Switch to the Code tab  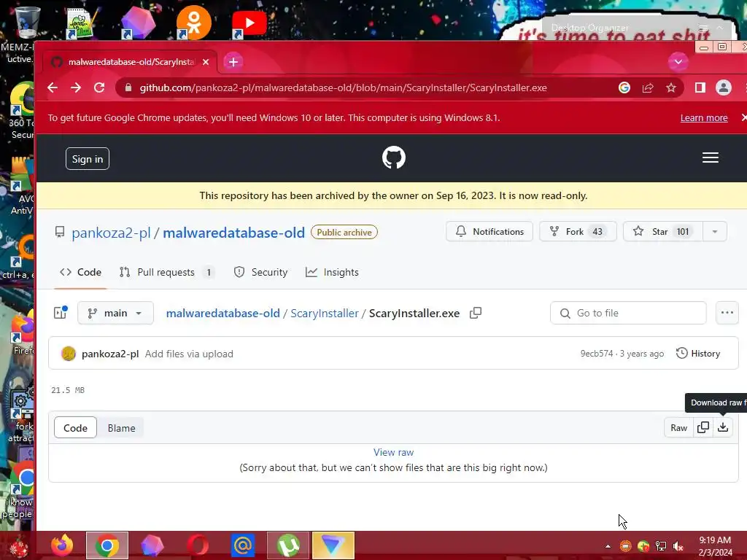80,272
